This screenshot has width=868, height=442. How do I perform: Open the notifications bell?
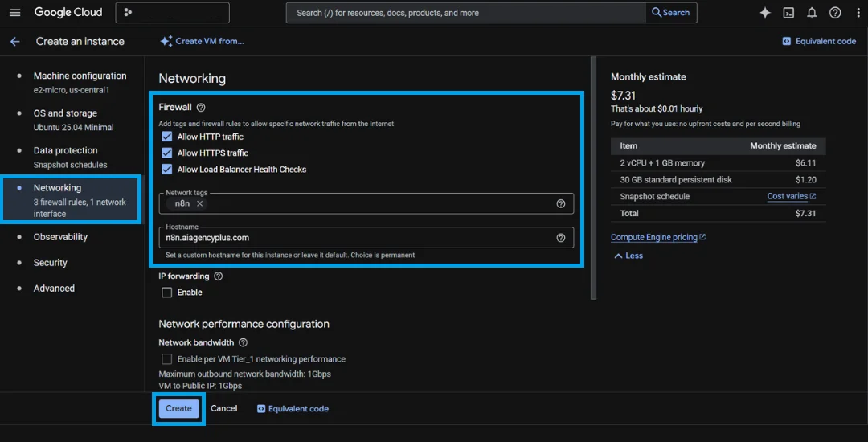812,14
